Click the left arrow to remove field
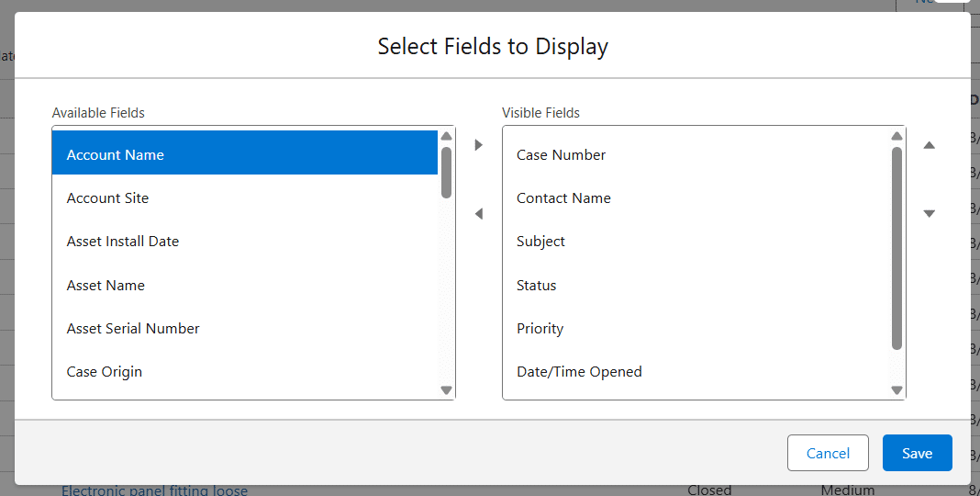980x496 pixels. click(x=478, y=214)
